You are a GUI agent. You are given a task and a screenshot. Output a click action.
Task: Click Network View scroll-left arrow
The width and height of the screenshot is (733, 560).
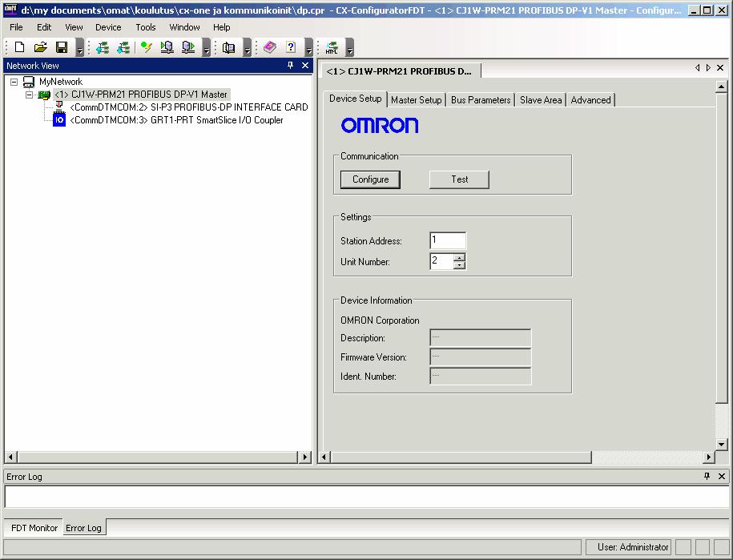(10, 457)
